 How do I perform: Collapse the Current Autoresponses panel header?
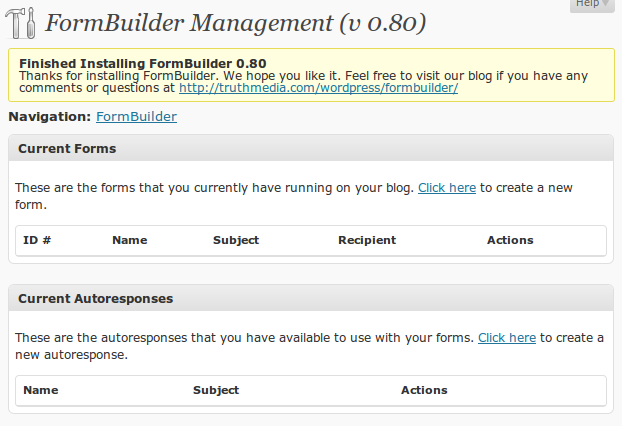(x=311, y=298)
